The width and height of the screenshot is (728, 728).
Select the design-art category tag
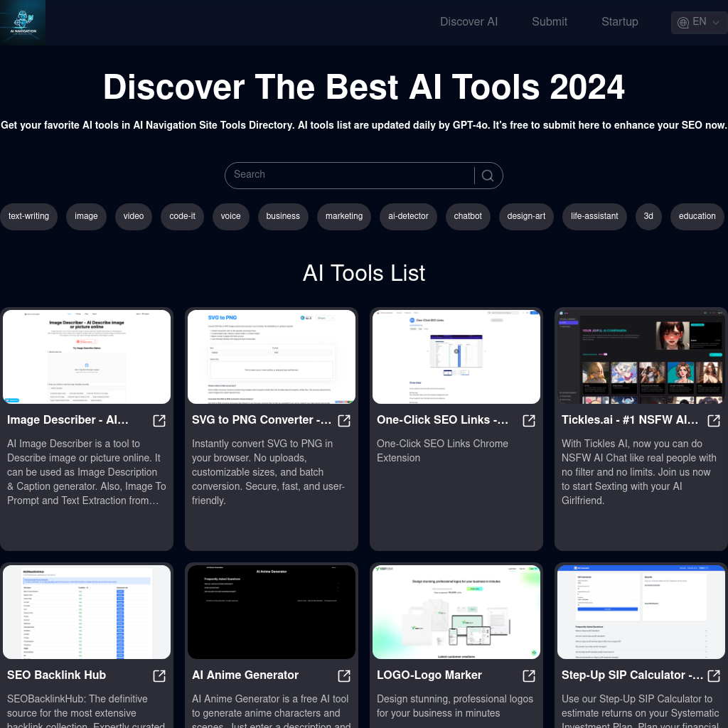pos(527,216)
